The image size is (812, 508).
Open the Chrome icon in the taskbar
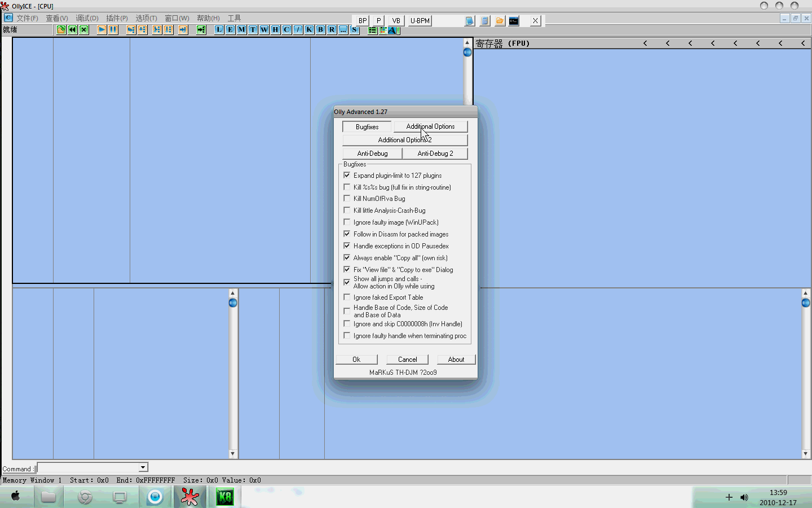(85, 497)
